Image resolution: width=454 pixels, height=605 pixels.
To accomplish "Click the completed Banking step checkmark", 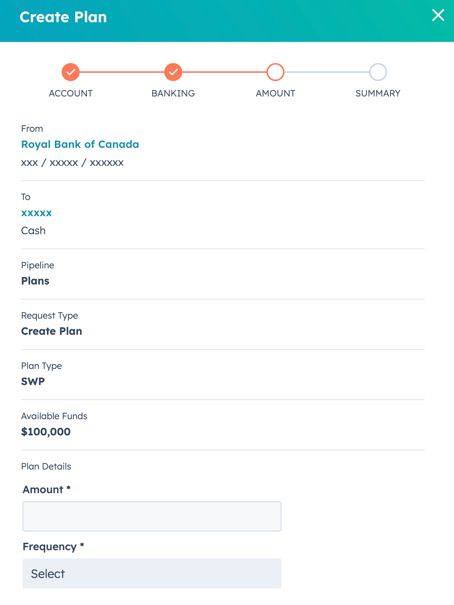I will click(x=173, y=72).
